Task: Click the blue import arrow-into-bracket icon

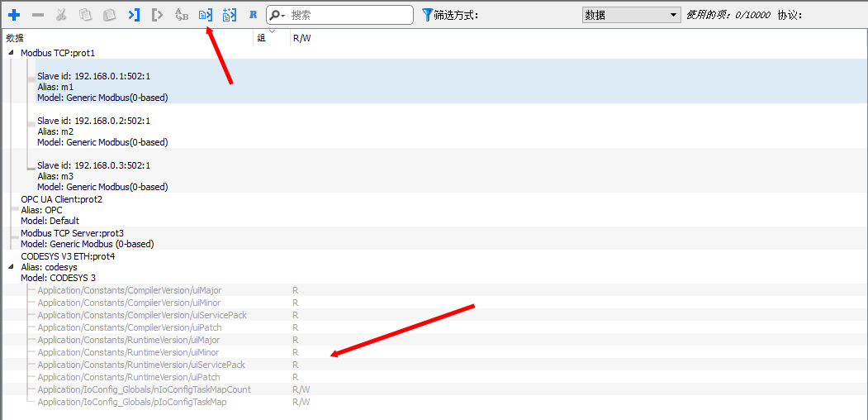Action: tap(134, 15)
